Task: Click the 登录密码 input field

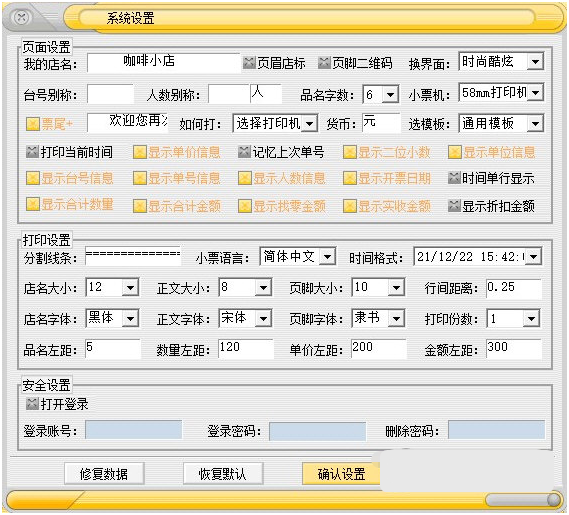Action: (318, 431)
